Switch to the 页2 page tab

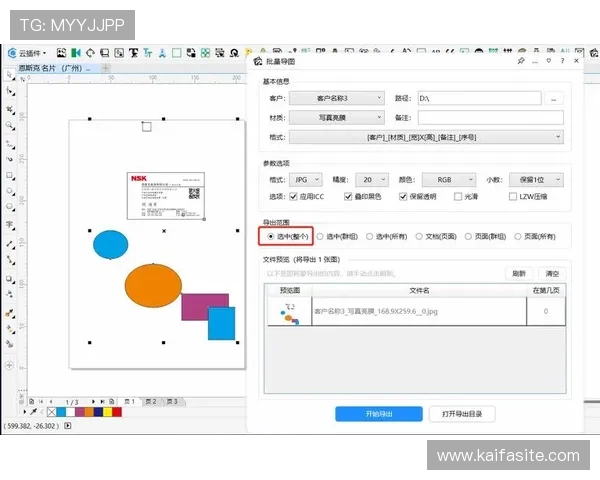coord(151,402)
